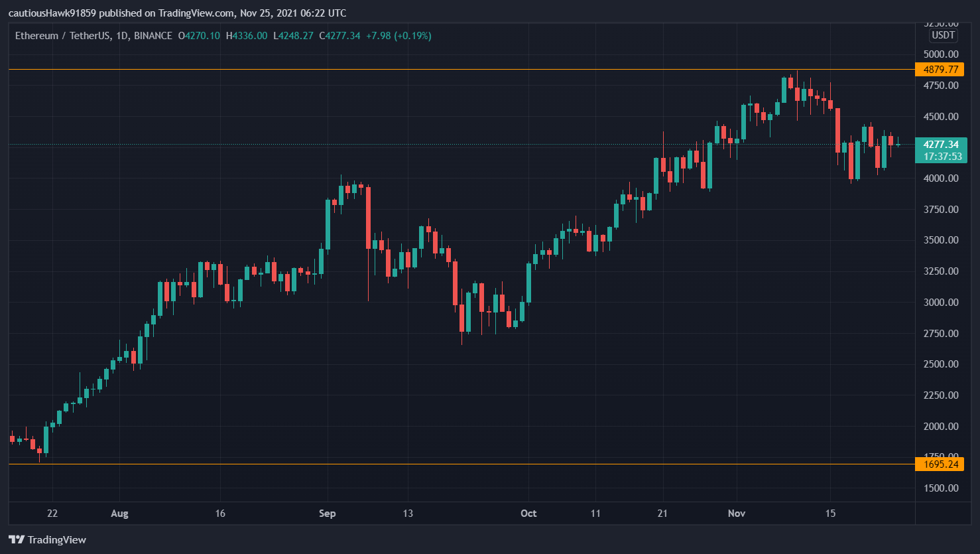Toggle the USDT currency unit button
Viewport: 980px width, 554px height.
click(942, 36)
